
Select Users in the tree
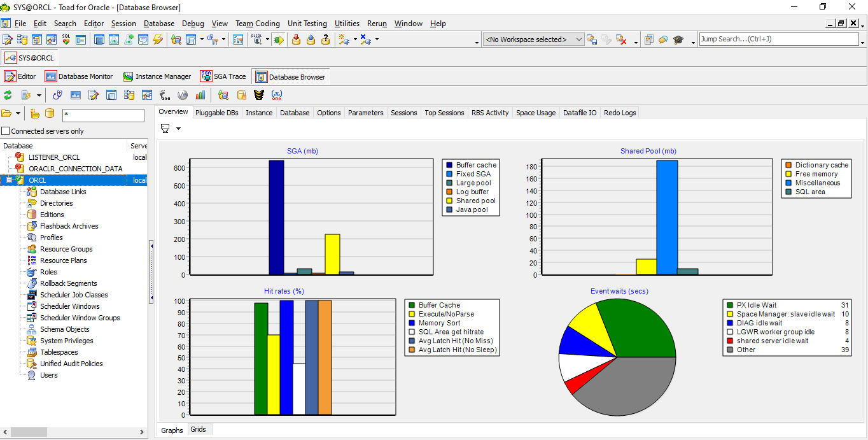pyautogui.click(x=49, y=375)
